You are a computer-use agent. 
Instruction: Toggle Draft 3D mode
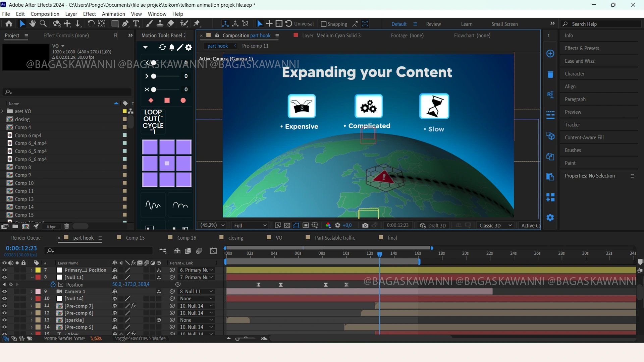tap(433, 226)
